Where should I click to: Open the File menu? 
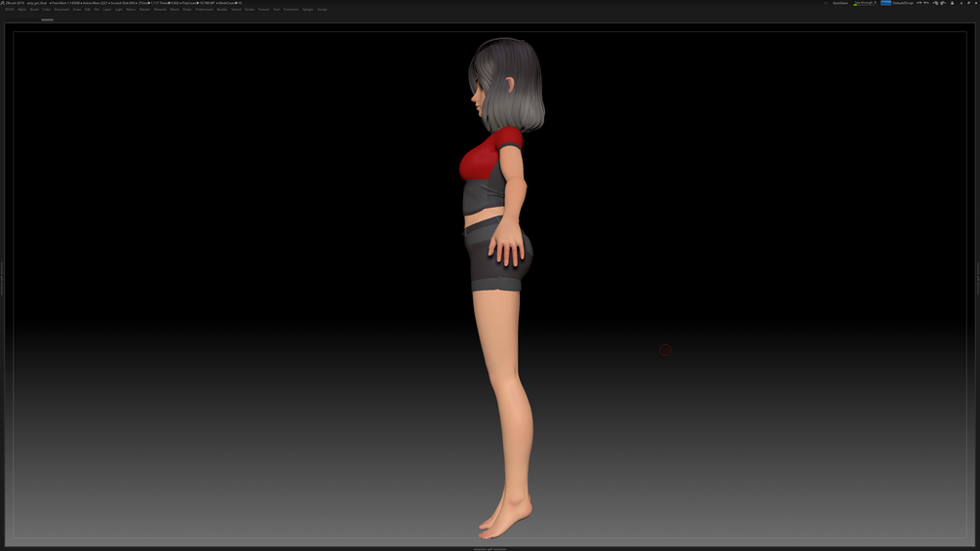point(97,10)
